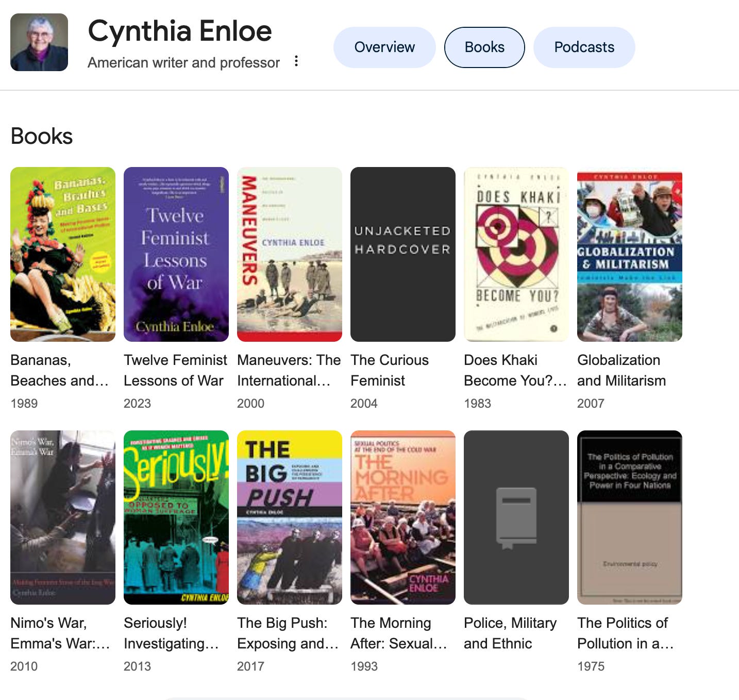The height and width of the screenshot is (700, 739).
Task: Click the Twelve Feminist Lessons of War cover
Action: 176,254
